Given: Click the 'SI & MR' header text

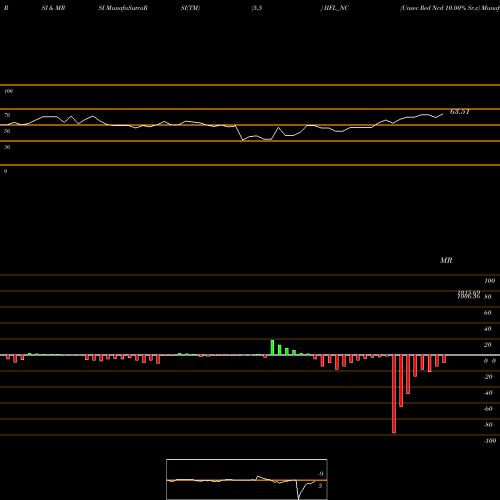Looking at the screenshot, I should (x=53, y=8).
